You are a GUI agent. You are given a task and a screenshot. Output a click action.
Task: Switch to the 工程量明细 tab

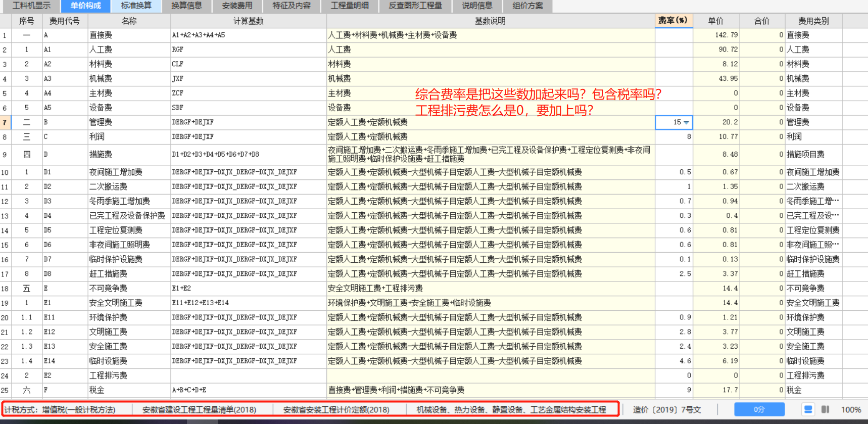point(350,6)
